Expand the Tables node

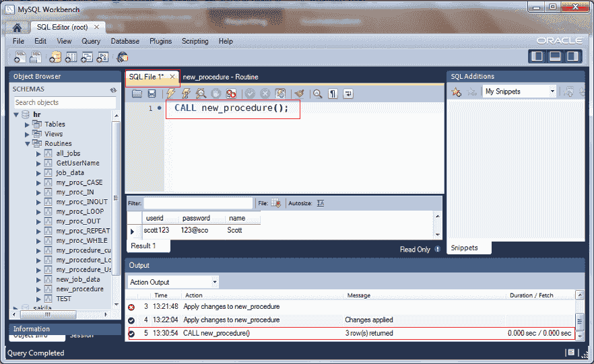[27, 124]
